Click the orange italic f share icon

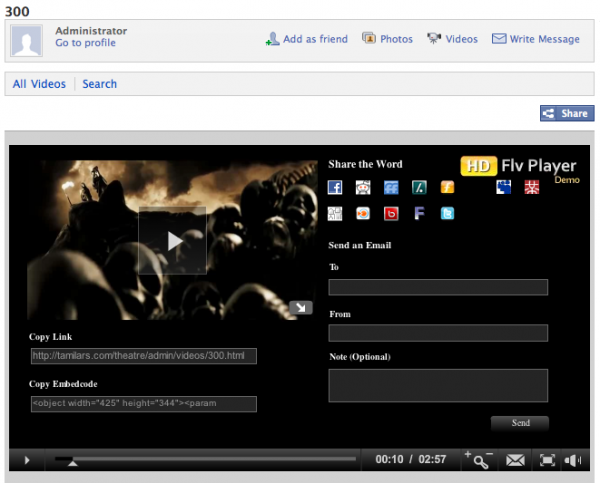pos(447,188)
